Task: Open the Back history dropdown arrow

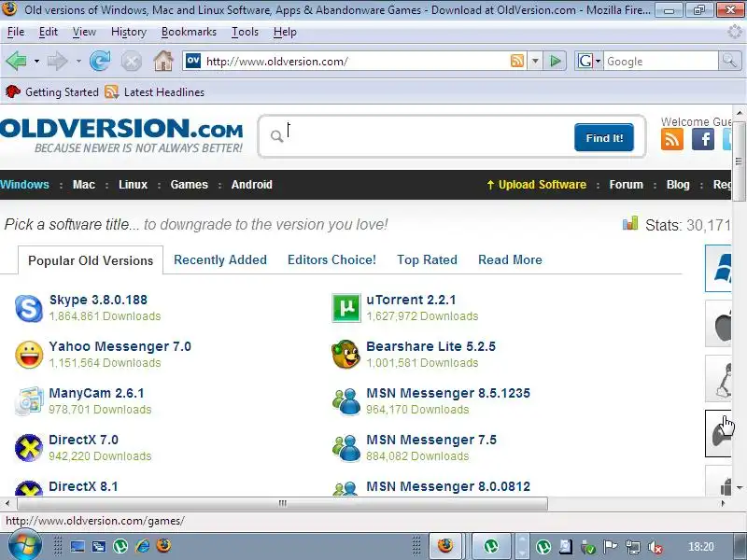Action: (36, 62)
